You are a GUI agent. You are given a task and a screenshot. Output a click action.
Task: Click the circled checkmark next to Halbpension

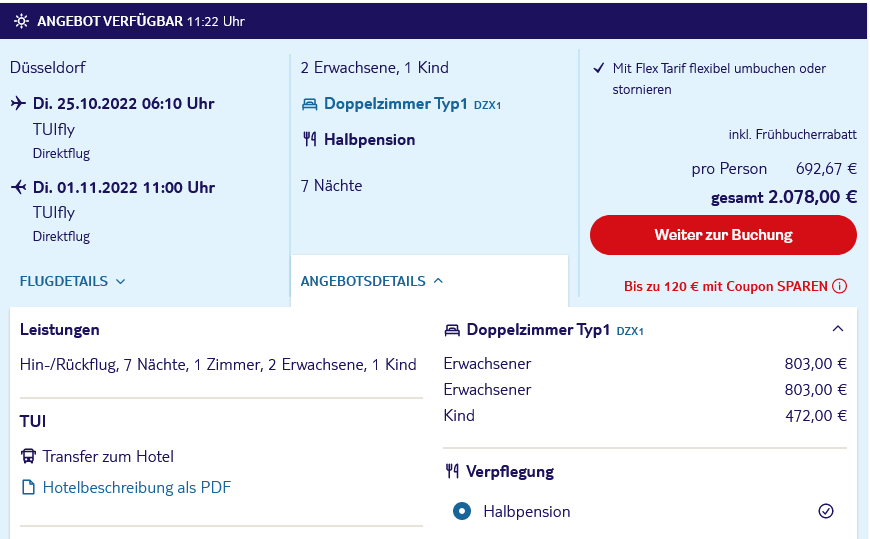coord(826,511)
